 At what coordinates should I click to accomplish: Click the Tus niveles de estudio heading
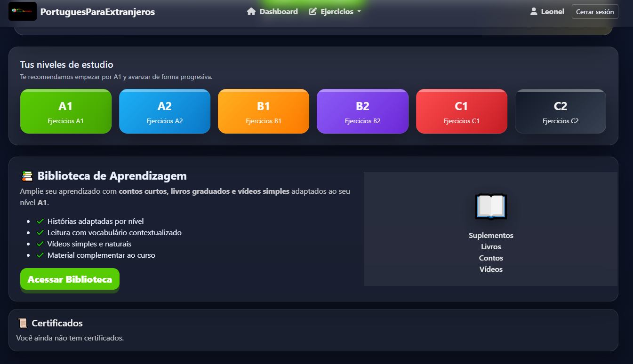(66, 64)
